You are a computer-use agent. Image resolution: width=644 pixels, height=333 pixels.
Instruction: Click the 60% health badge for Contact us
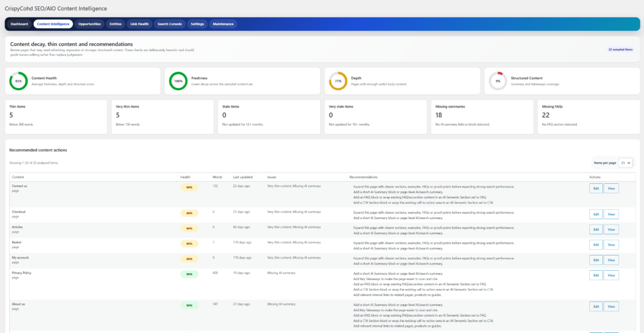pos(189,188)
